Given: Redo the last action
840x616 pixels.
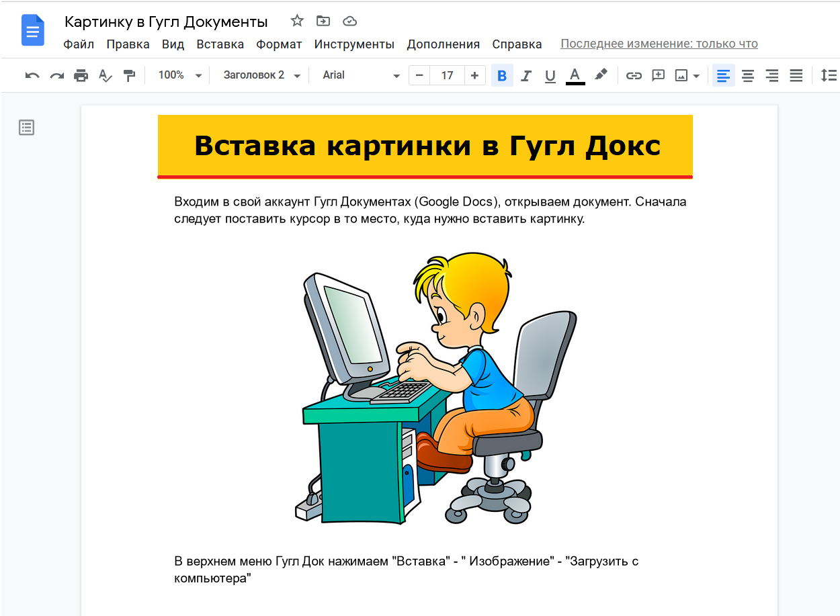Looking at the screenshot, I should tap(57, 75).
